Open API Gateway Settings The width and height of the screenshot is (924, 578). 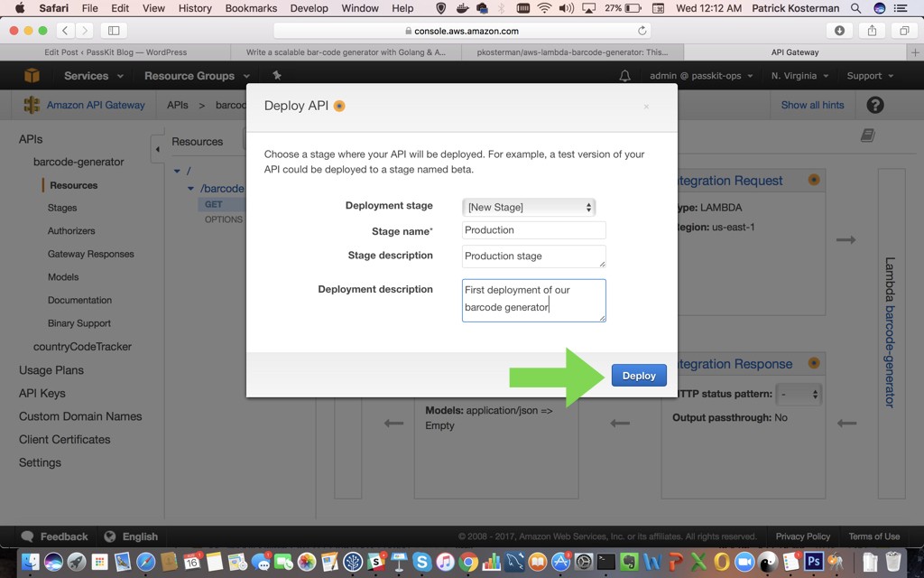pyautogui.click(x=40, y=462)
